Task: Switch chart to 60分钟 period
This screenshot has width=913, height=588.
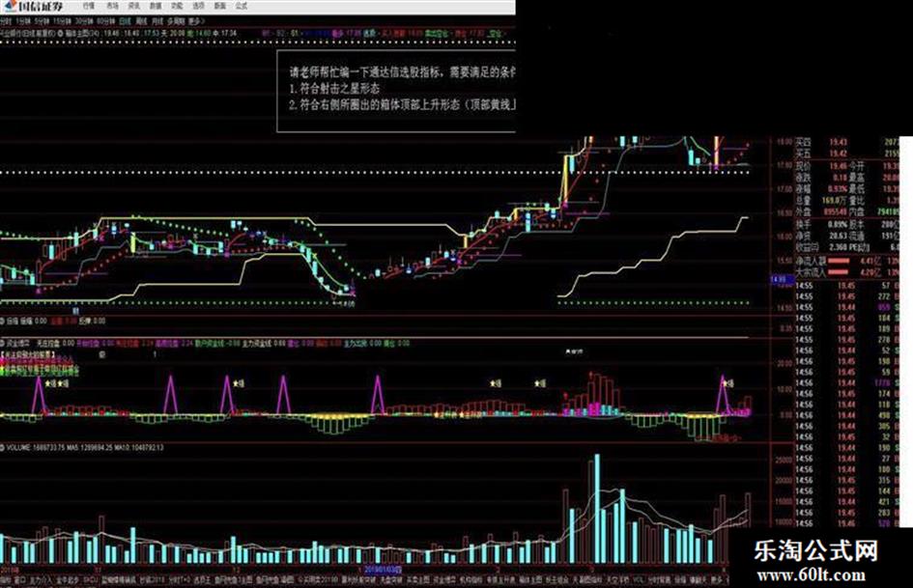Action: point(106,21)
